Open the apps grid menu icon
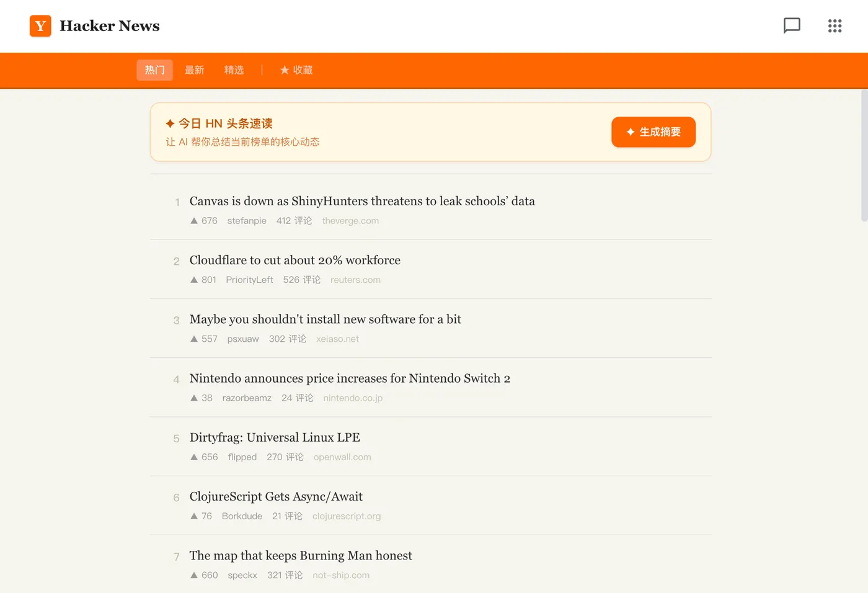Screen dimensions: 868x593 click(835, 25)
